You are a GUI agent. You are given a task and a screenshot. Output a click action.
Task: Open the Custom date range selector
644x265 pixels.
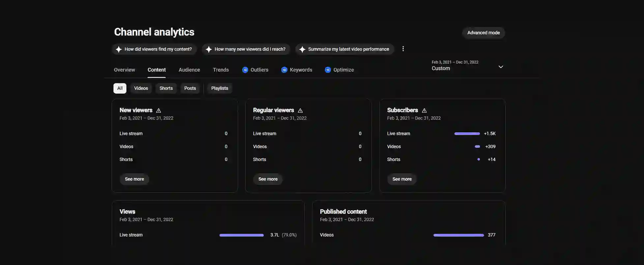(467, 66)
